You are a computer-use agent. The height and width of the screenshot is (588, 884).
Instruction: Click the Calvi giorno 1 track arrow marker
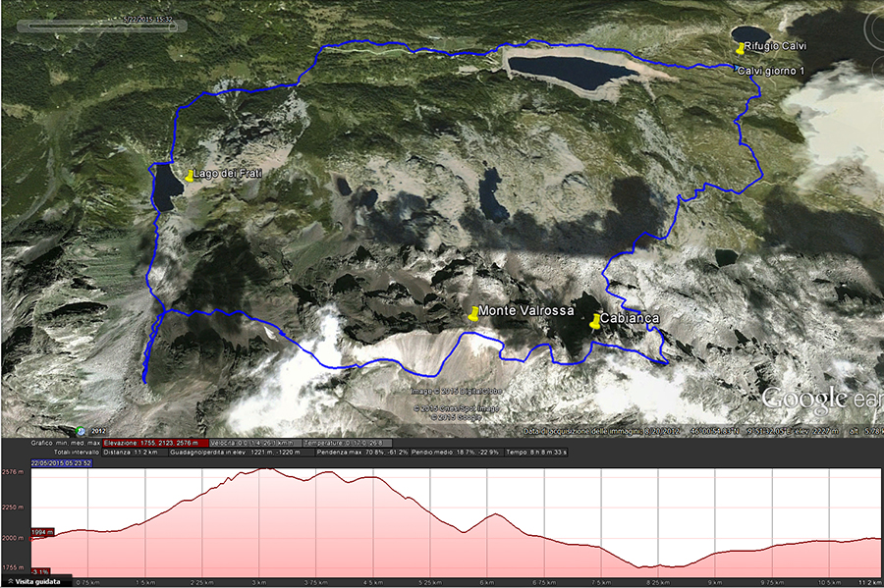(736, 68)
